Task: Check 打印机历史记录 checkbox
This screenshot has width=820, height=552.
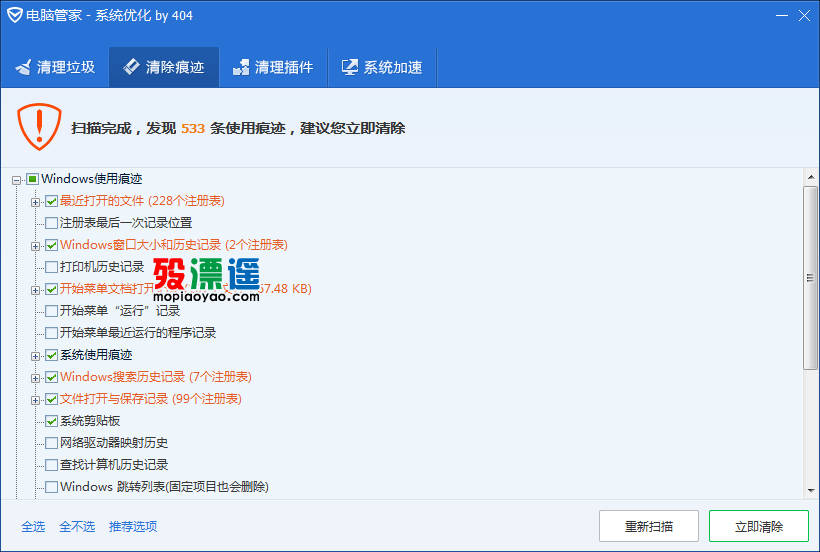Action: click(51, 267)
